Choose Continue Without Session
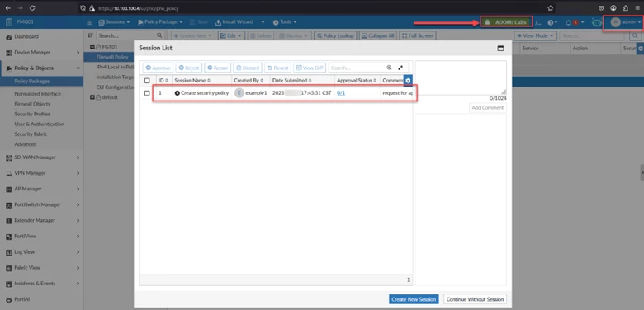Screen dimensions: 644x310 click(475, 299)
